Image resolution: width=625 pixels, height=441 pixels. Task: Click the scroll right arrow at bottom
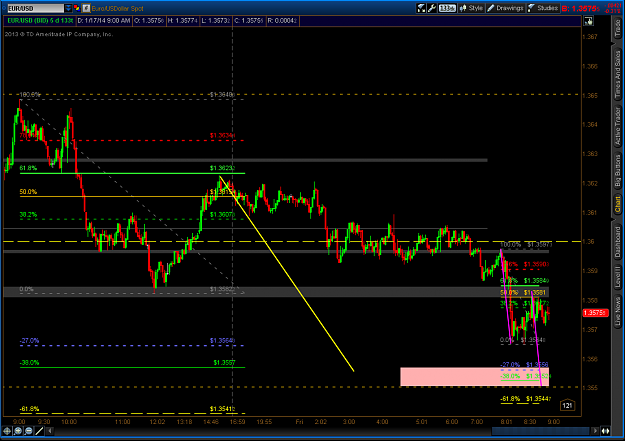click(x=595, y=431)
